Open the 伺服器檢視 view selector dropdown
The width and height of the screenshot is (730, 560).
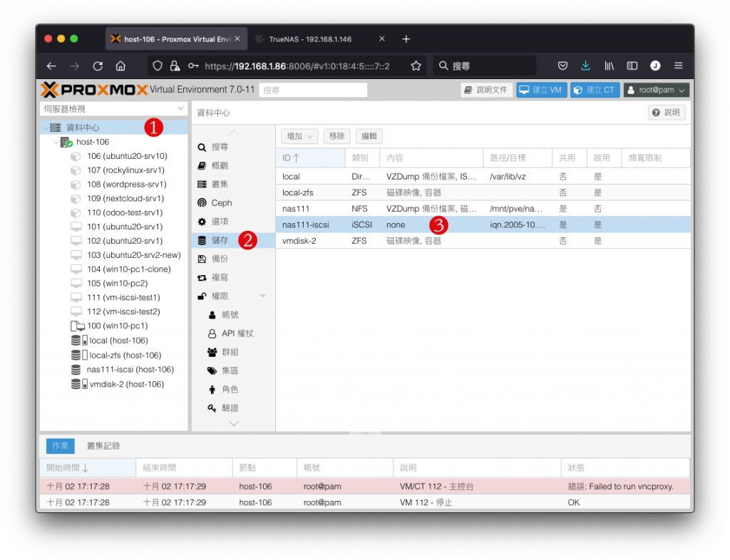point(113,109)
